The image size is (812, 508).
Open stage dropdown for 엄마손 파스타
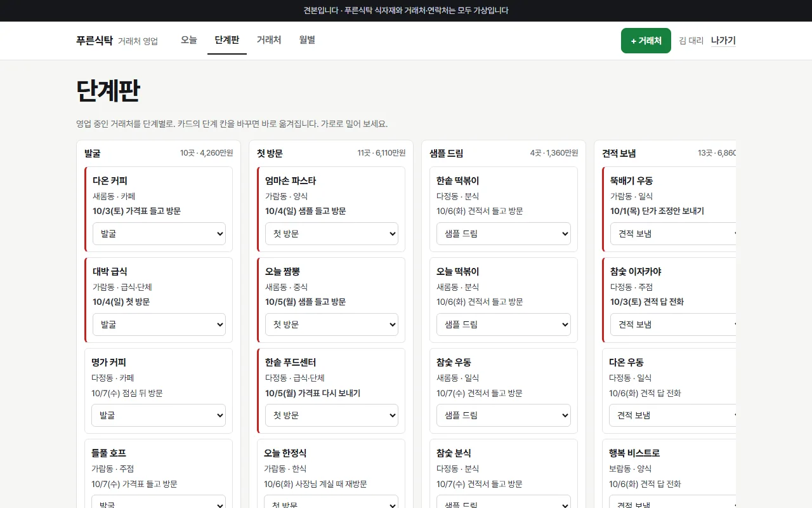(x=332, y=234)
